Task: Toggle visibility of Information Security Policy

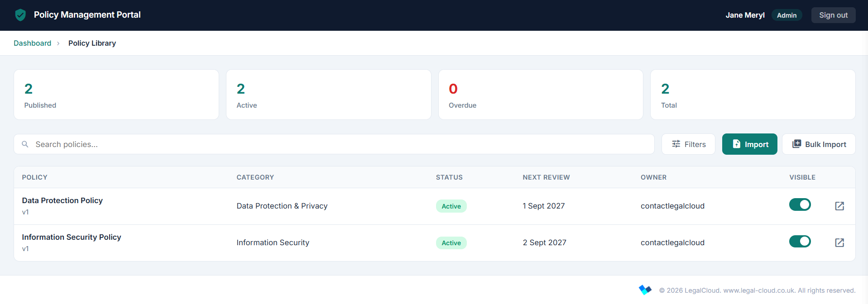Action: [800, 241]
